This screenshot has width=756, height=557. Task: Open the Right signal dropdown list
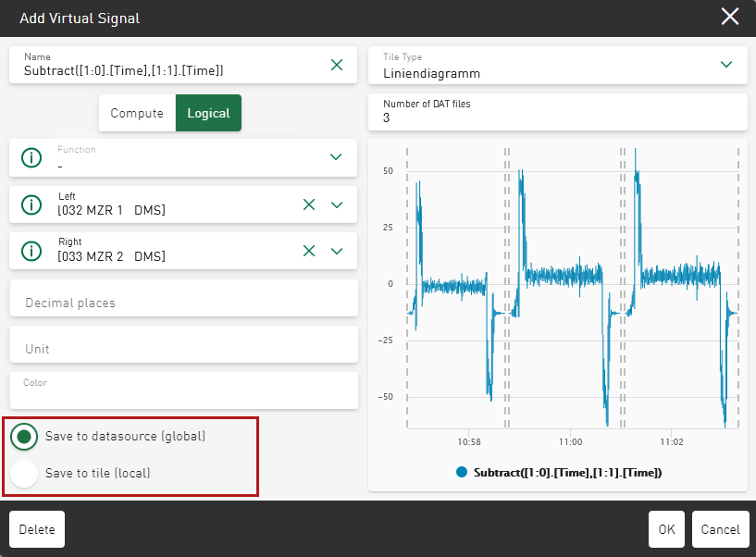337,251
